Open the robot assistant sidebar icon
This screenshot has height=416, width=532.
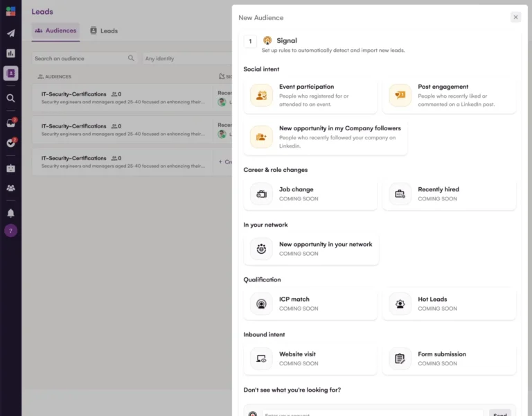(10, 168)
